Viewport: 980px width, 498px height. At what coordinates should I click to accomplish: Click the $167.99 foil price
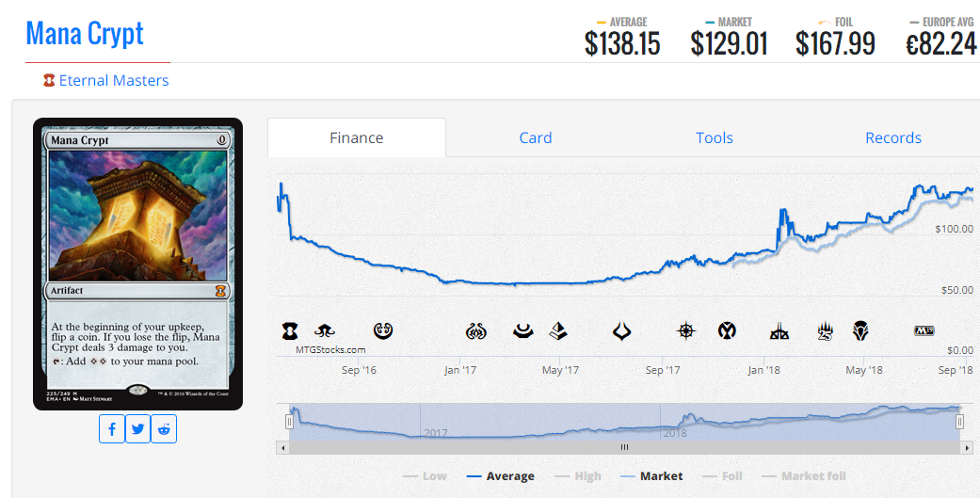[x=836, y=44]
